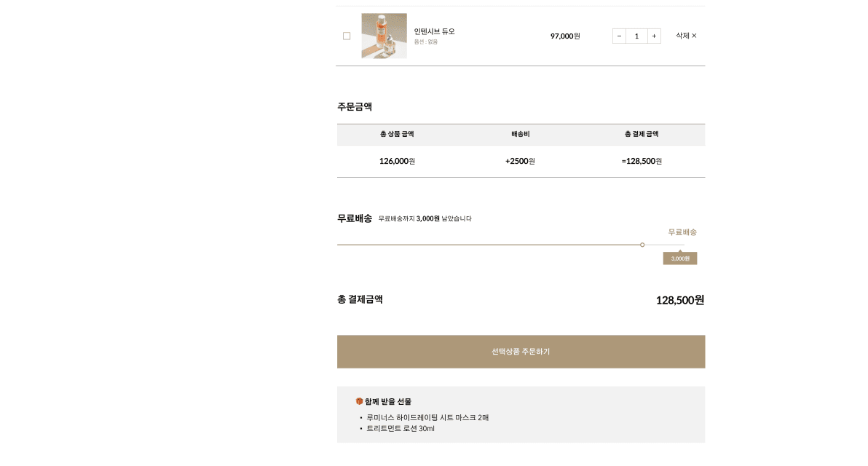The height and width of the screenshot is (466, 868).
Task: Click the product thumbnail image
Action: tap(384, 36)
